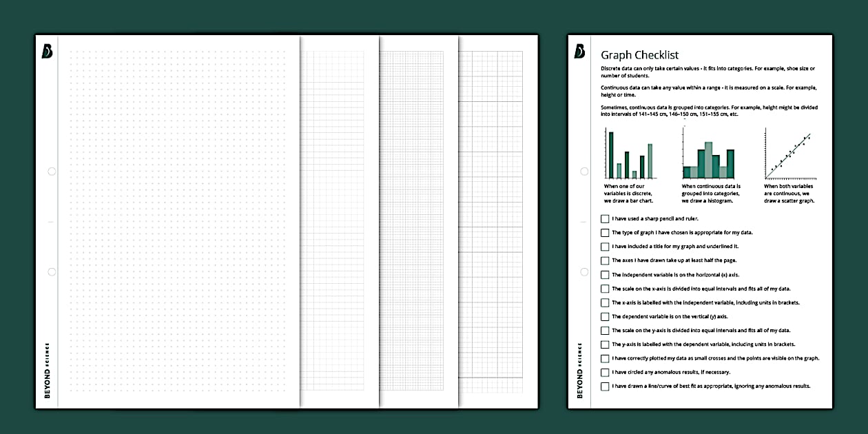Image resolution: width=868 pixels, height=434 pixels.
Task: Select the histogram illustration
Action: click(x=710, y=155)
